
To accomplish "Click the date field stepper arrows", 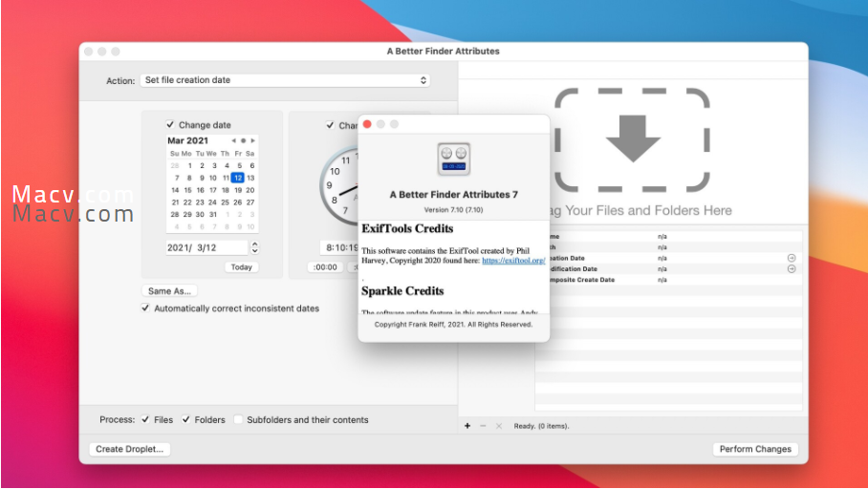I will pos(254,247).
